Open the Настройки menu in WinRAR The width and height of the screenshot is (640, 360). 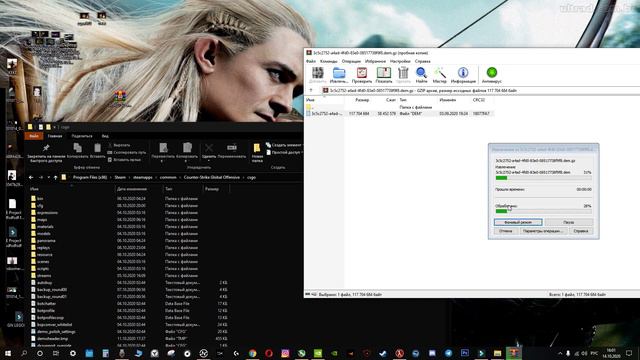click(400, 61)
